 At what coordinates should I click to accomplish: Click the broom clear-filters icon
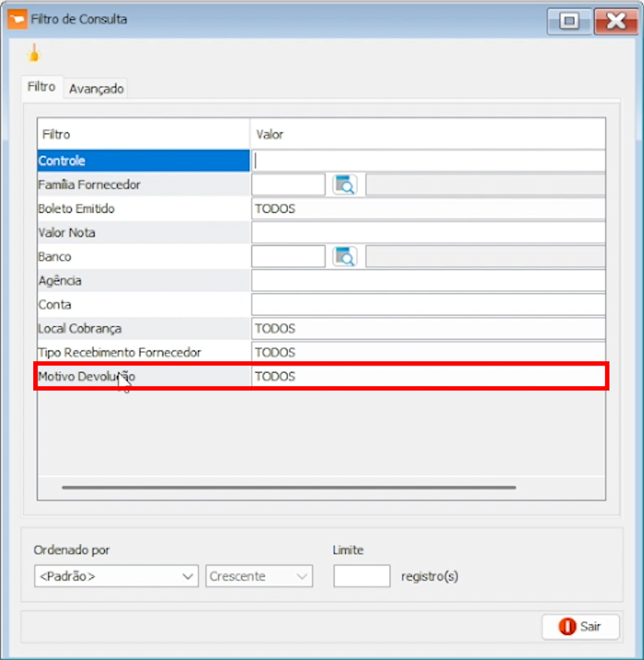(x=34, y=54)
